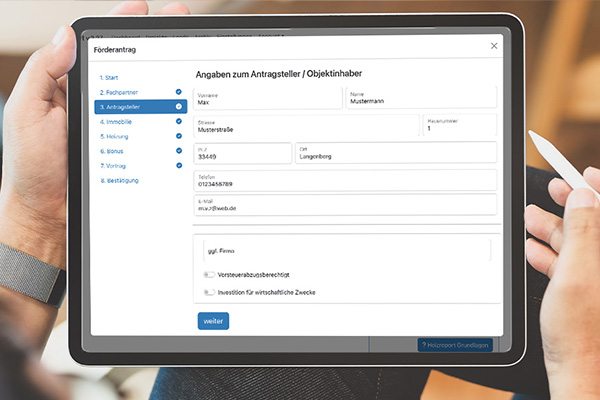Click the Name field with Mustermann

pyautogui.click(x=420, y=97)
